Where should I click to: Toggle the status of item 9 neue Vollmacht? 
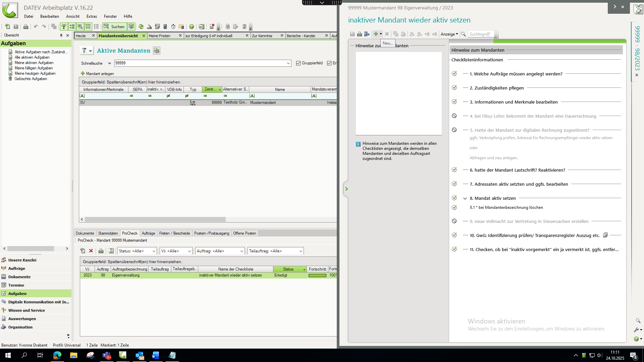(x=454, y=221)
